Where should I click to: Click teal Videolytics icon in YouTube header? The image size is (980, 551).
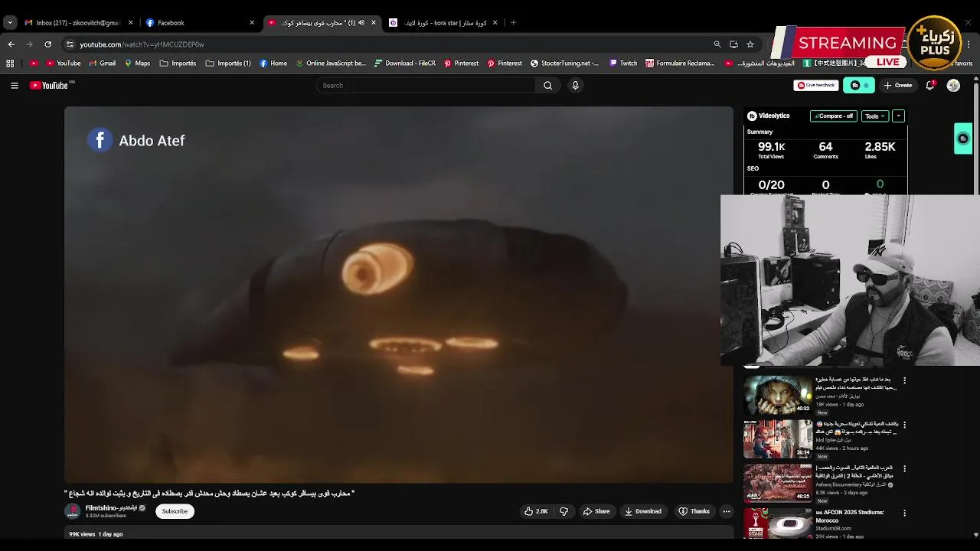[x=859, y=86]
